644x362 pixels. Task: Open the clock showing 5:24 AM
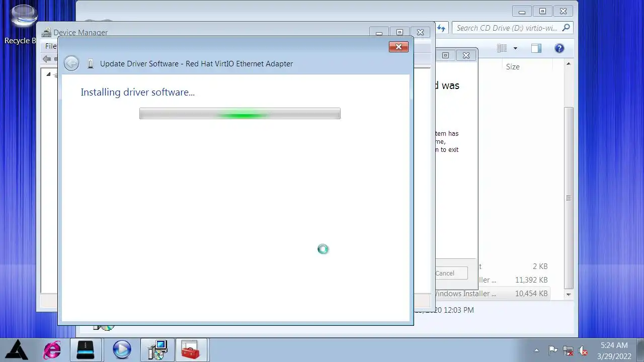click(x=614, y=350)
